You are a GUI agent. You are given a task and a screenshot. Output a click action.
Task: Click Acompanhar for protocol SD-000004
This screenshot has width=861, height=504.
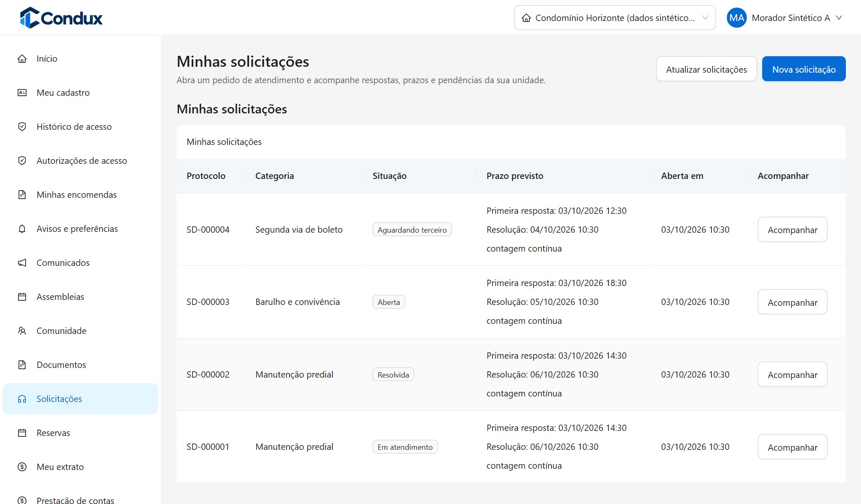793,230
